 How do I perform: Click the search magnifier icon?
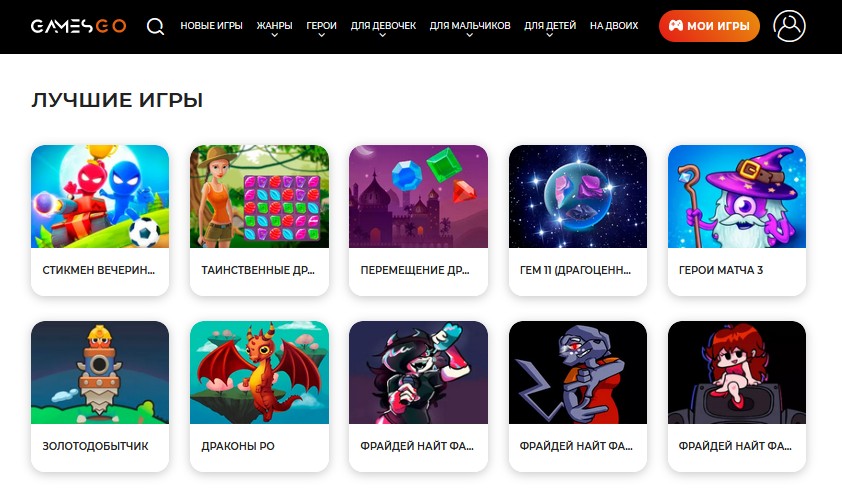(x=155, y=26)
